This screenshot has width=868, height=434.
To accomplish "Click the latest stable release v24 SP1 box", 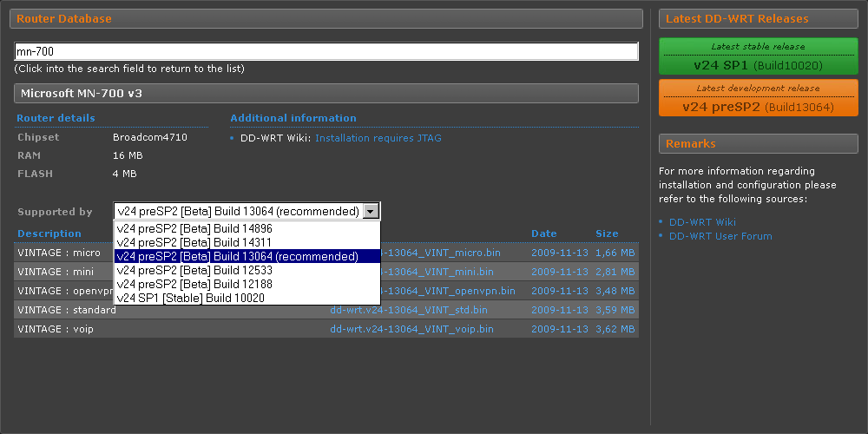I will point(758,56).
